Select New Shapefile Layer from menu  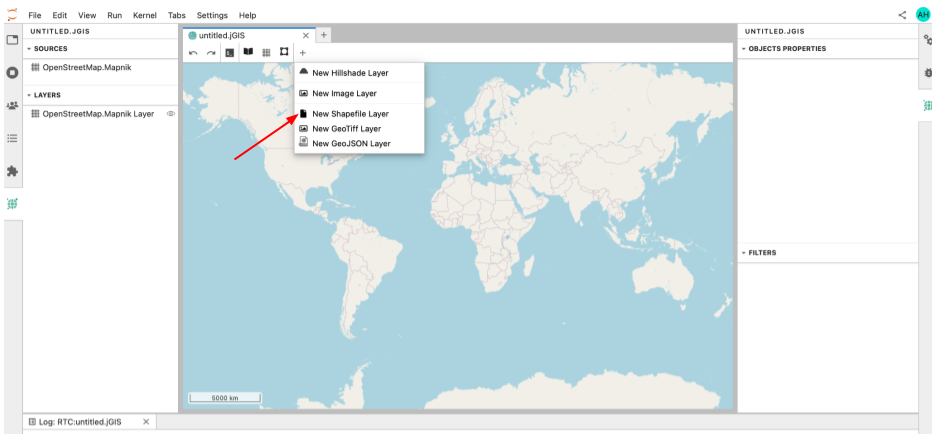350,114
